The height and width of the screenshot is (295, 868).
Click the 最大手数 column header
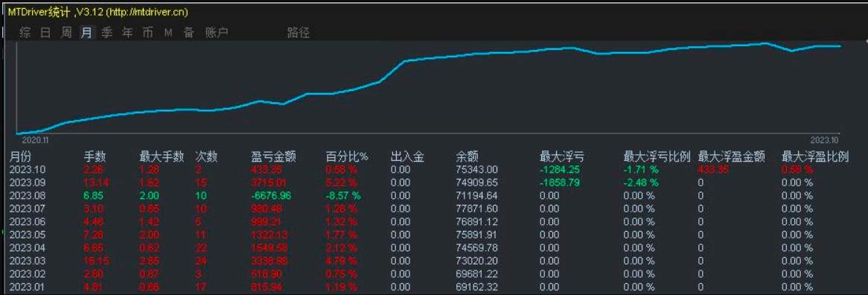pyautogui.click(x=162, y=156)
